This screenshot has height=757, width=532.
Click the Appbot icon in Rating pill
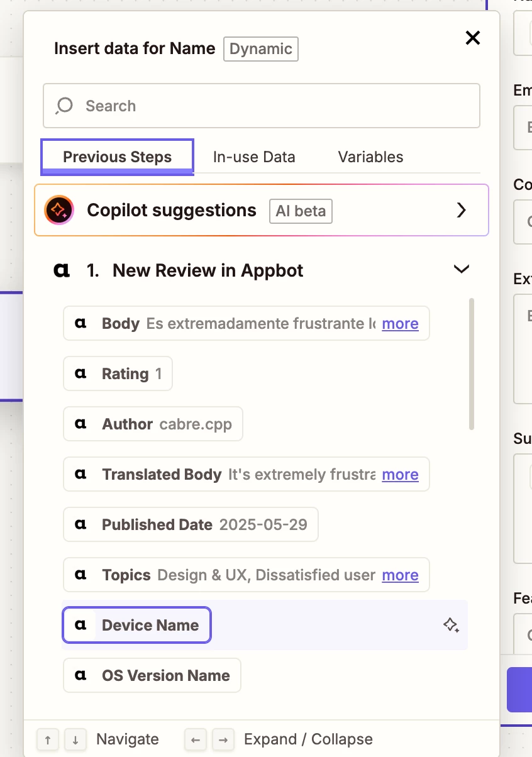coord(80,373)
